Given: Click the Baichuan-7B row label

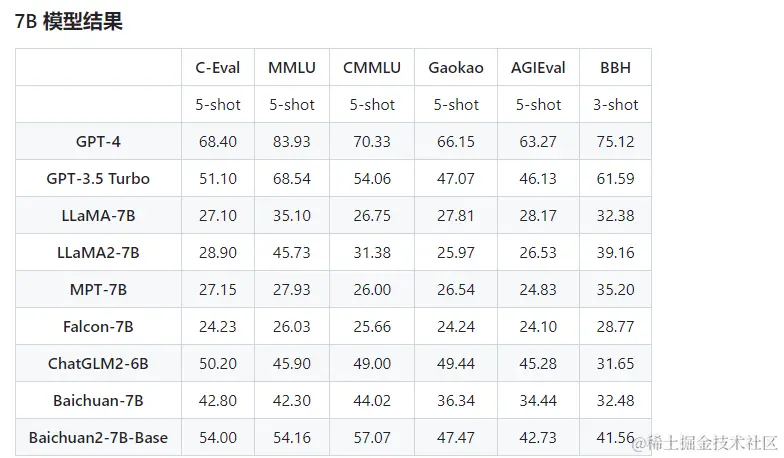Looking at the screenshot, I should [98, 400].
